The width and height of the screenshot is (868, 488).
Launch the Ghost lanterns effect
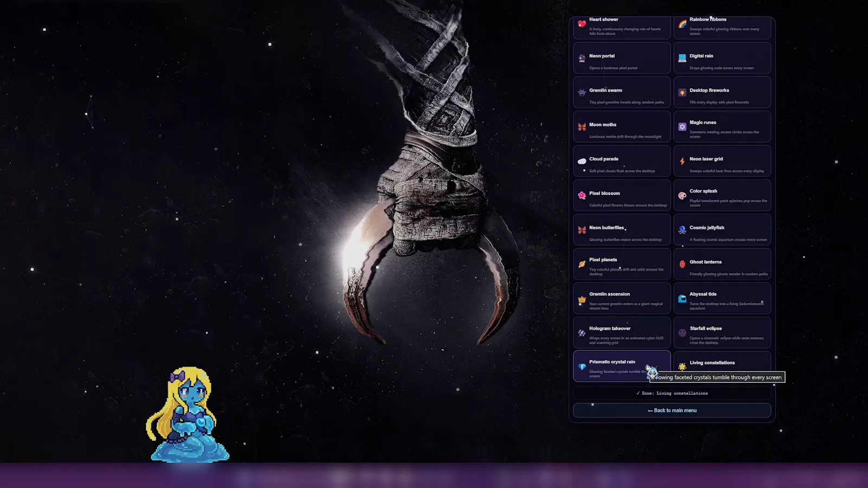pyautogui.click(x=722, y=264)
